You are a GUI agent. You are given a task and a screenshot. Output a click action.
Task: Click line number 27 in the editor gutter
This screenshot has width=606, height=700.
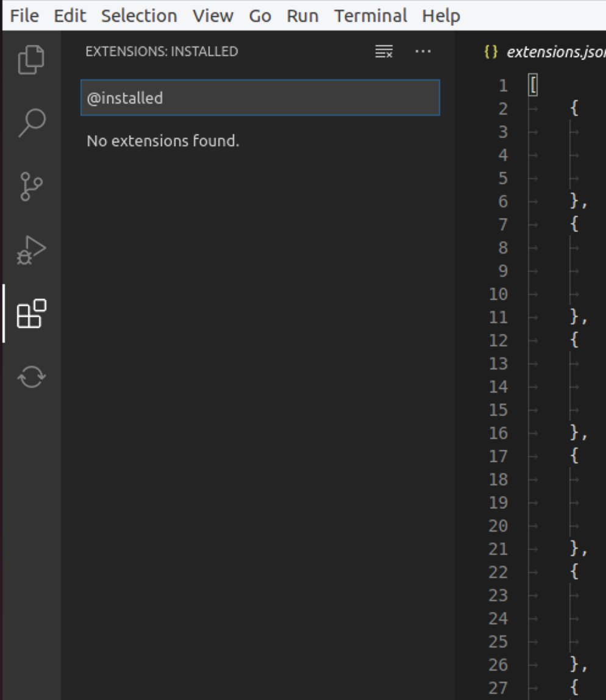click(x=499, y=688)
